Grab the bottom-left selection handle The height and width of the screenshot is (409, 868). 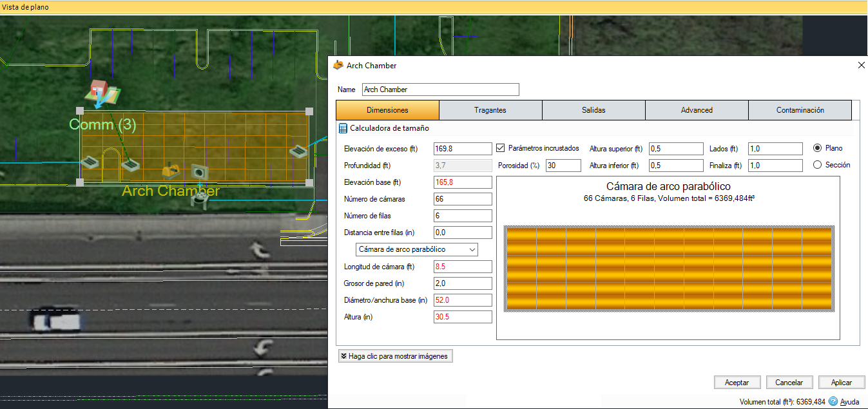point(80,183)
